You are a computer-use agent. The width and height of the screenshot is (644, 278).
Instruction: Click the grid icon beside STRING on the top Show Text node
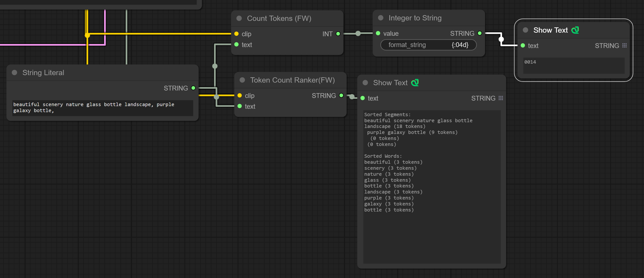(624, 45)
